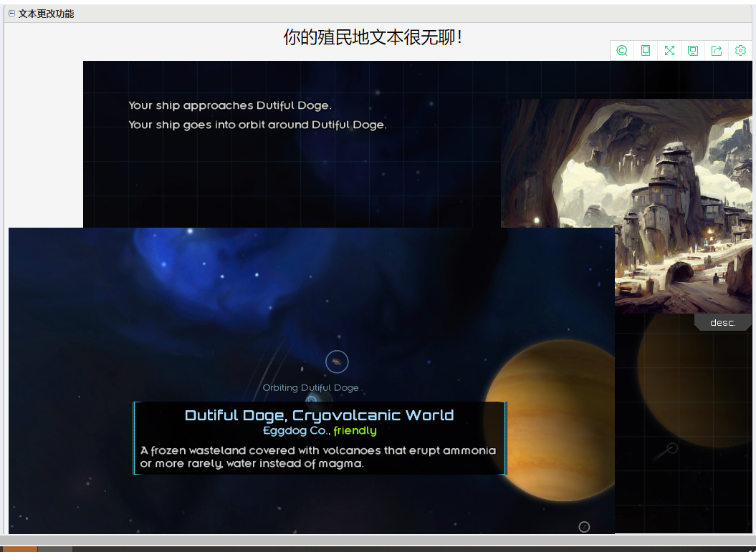Click the share arrow icon
The image size is (756, 552).
click(x=717, y=50)
